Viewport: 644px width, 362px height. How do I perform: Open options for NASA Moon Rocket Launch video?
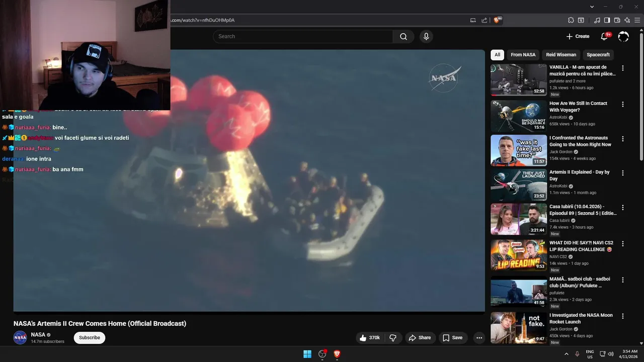[x=623, y=316]
